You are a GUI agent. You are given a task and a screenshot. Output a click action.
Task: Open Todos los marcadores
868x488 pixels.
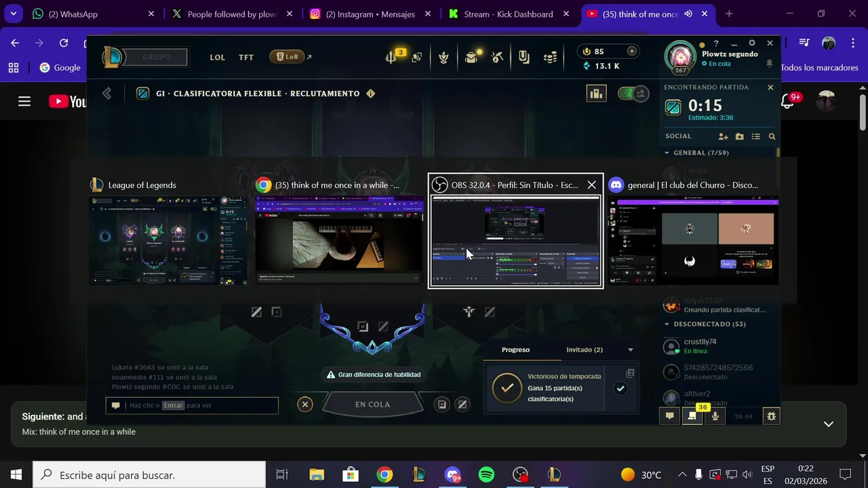click(x=819, y=68)
